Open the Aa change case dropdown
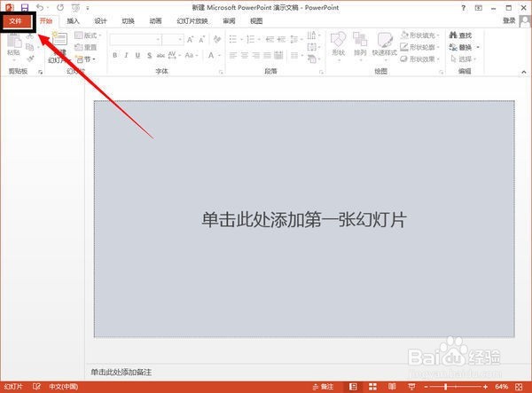This screenshot has width=532, height=393. tap(192, 55)
